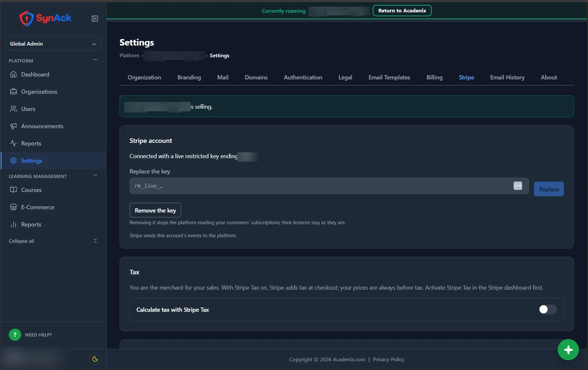Viewport: 588px width, 370px height.
Task: Open the Privacy Policy link
Action: coord(389,359)
